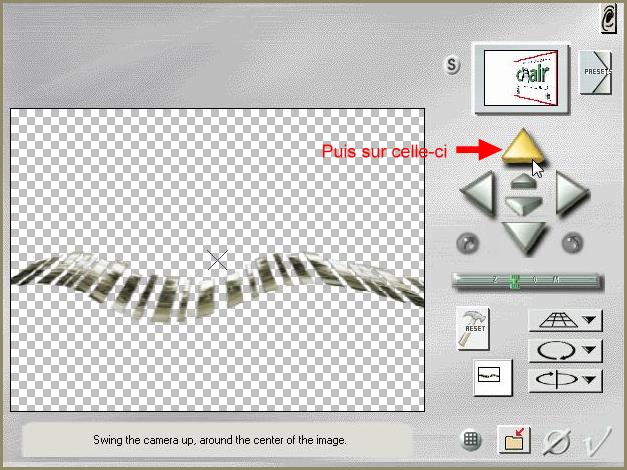627x470 pixels.
Task: Toggle the round grid display button
Action: tap(473, 439)
